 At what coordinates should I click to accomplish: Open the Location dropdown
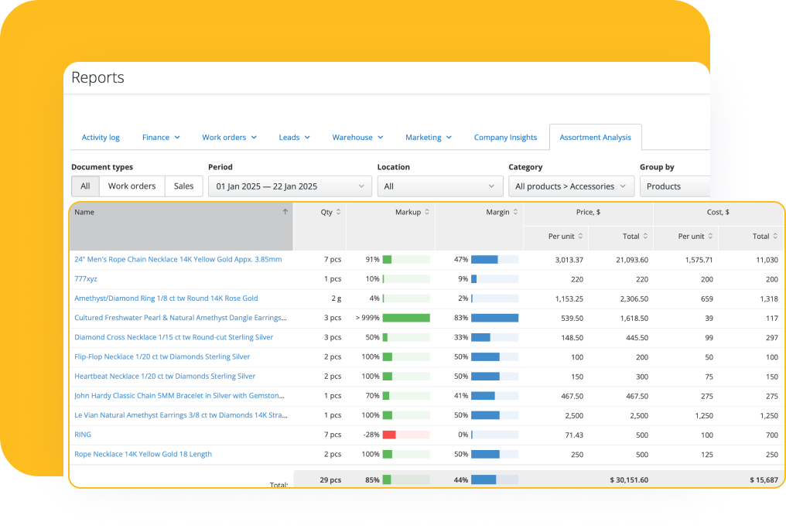(439, 186)
